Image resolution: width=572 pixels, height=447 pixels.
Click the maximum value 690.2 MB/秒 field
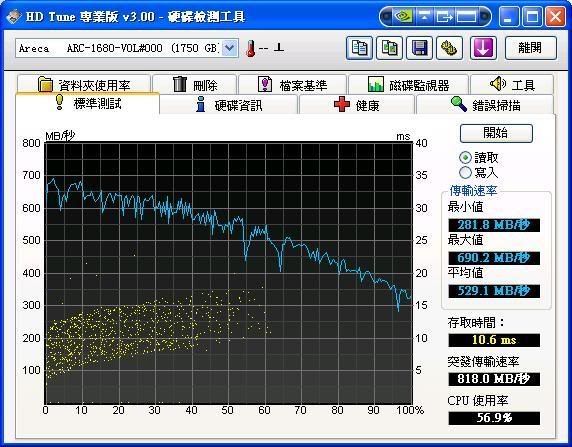click(x=494, y=258)
